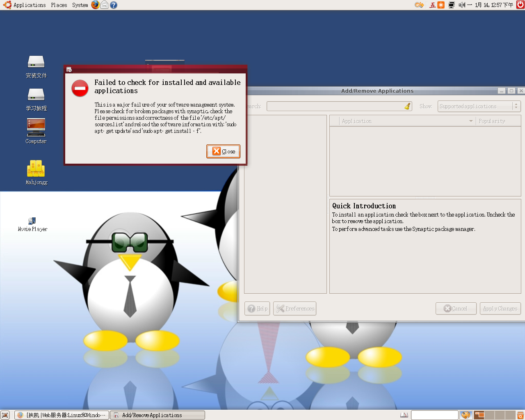Clear search with the broom icon
The height and width of the screenshot is (420, 525).
pyautogui.click(x=407, y=106)
